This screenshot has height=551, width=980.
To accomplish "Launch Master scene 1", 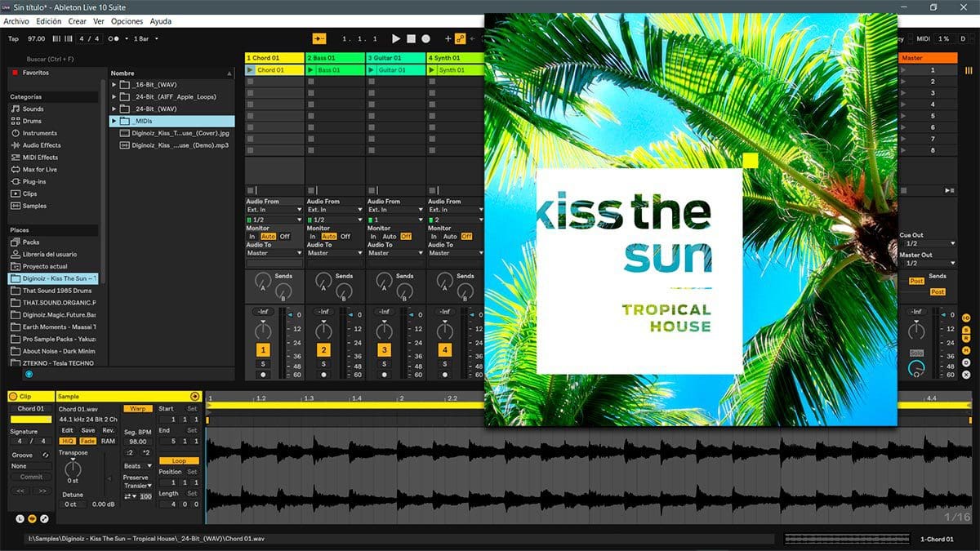I will tap(905, 70).
